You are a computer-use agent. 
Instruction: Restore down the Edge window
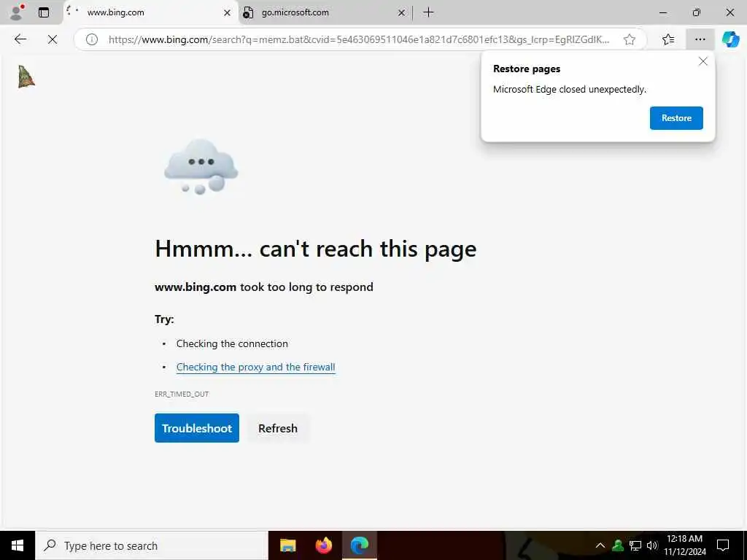pyautogui.click(x=697, y=12)
